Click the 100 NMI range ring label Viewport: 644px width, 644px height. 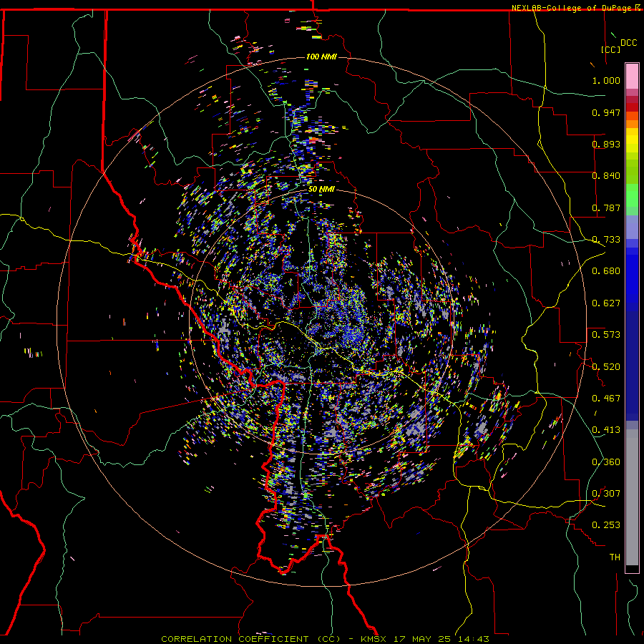[321, 57]
